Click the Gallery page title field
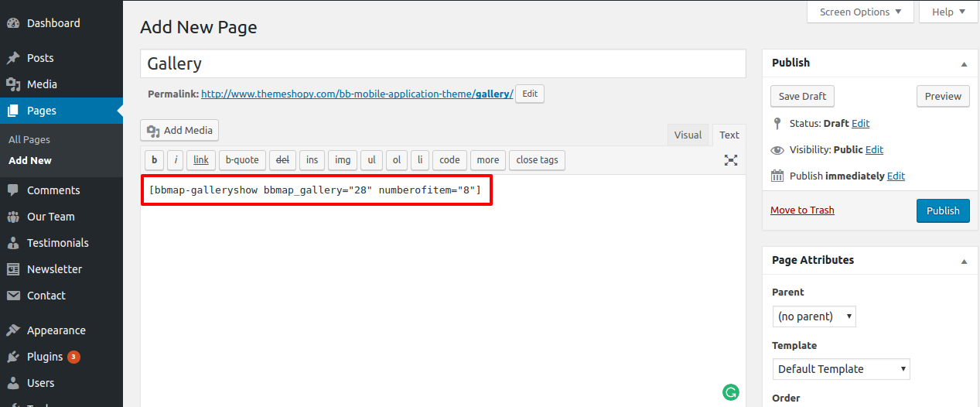980x407 pixels. tap(442, 63)
